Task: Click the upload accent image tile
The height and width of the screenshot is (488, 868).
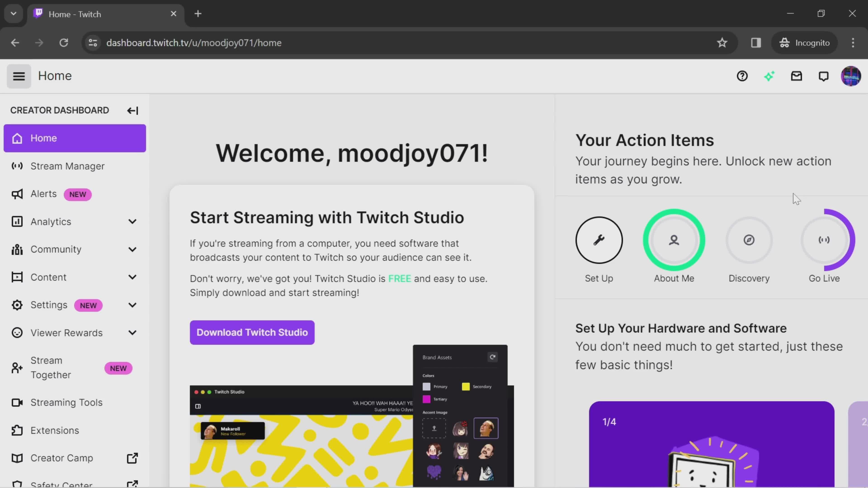Action: (434, 428)
